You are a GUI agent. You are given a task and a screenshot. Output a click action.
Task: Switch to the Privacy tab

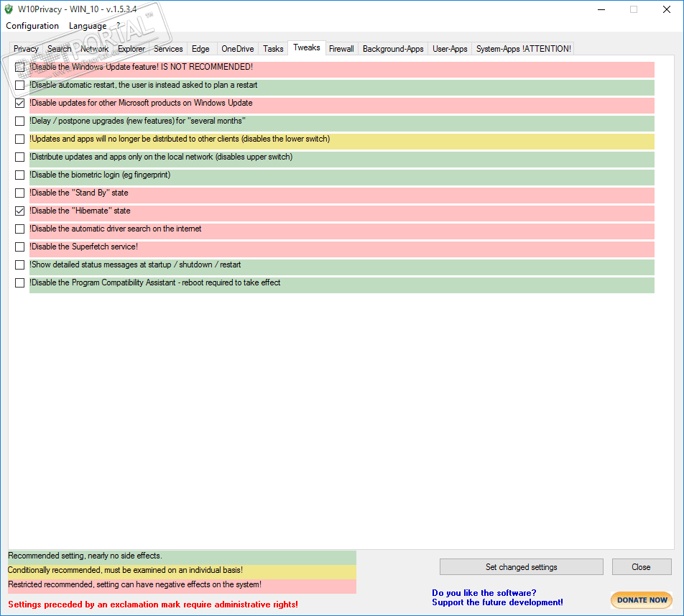[26, 49]
